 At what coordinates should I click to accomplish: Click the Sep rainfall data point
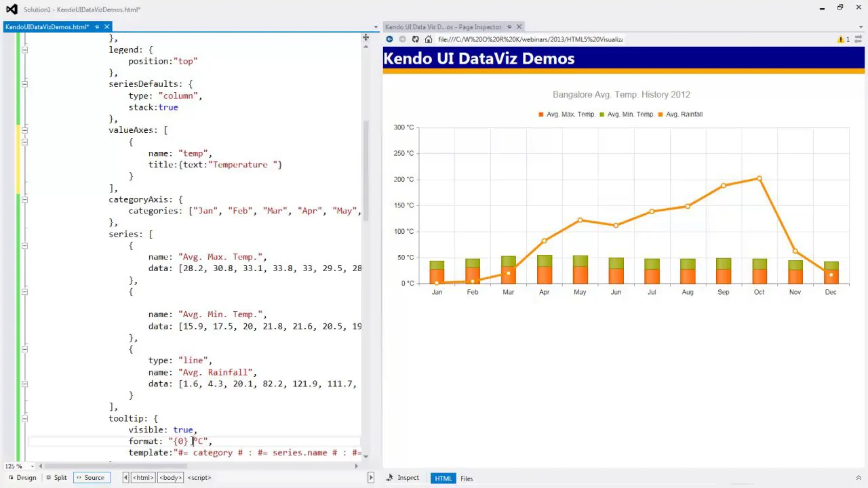click(724, 185)
